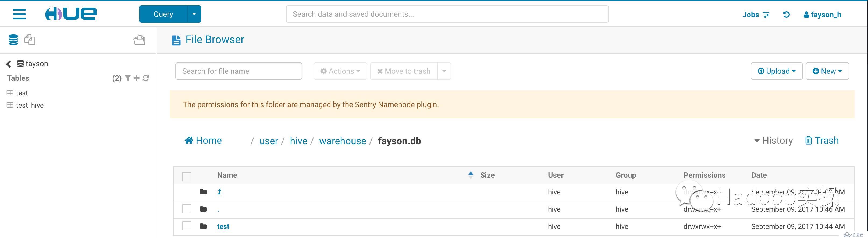Click the job history clock icon

(x=786, y=15)
